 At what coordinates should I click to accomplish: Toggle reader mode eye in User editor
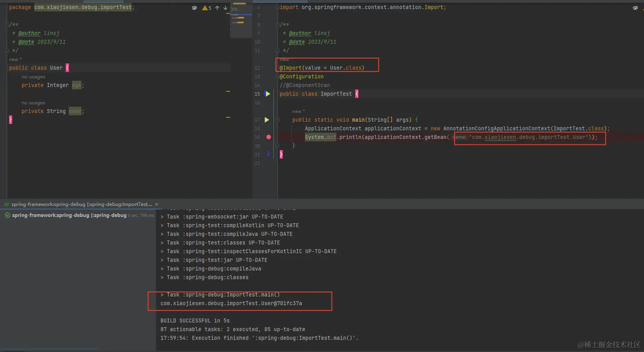[194, 8]
